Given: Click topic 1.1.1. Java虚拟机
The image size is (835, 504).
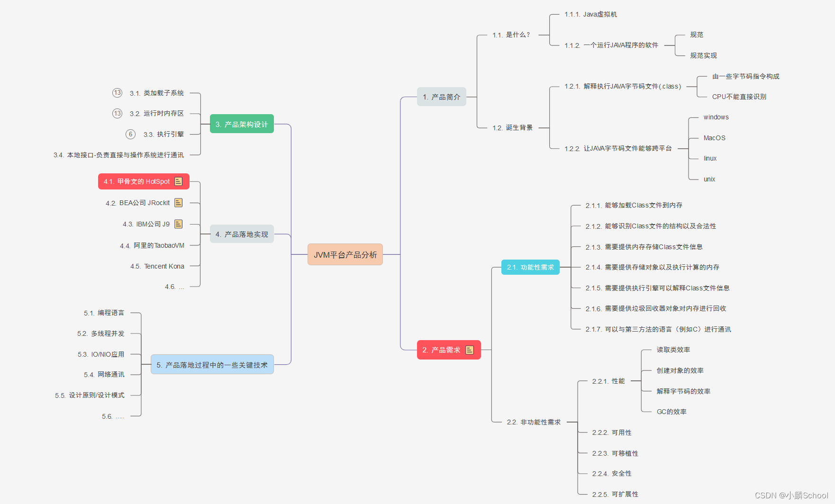Looking at the screenshot, I should [590, 15].
